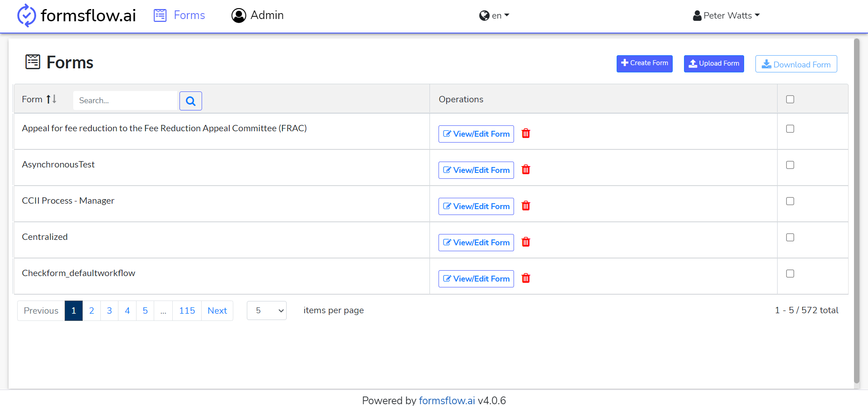Open View/Edit Form for Centralized
The image size is (868, 406).
point(476,243)
